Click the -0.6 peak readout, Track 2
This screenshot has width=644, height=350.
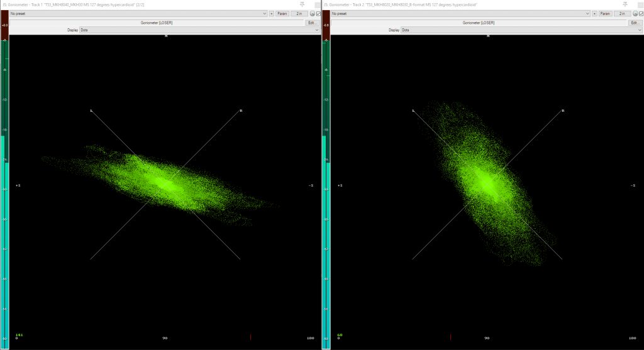click(326, 25)
